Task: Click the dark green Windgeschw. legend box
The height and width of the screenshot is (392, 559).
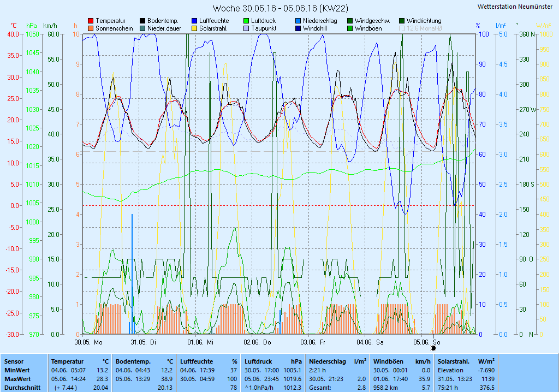Action: point(350,21)
